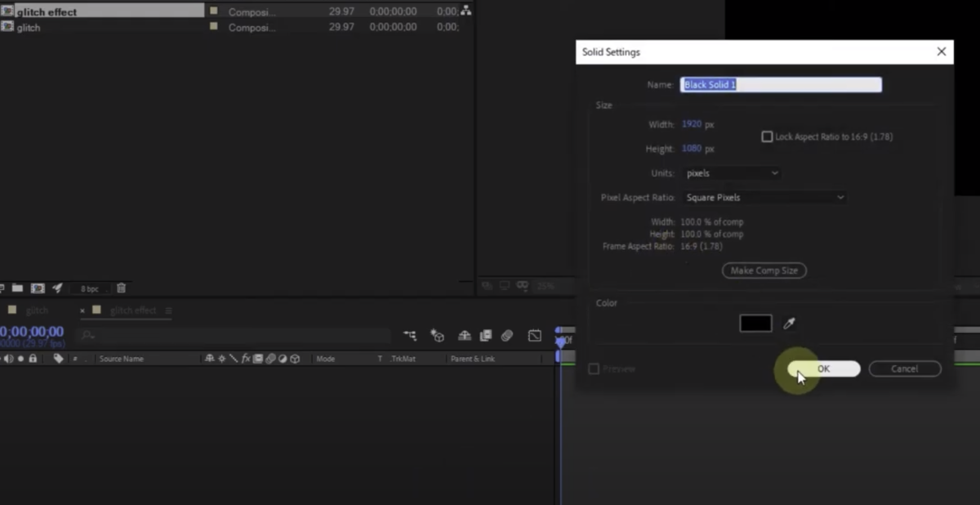The height and width of the screenshot is (505, 980).
Task: Click the Label column tag icon
Action: tap(58, 359)
